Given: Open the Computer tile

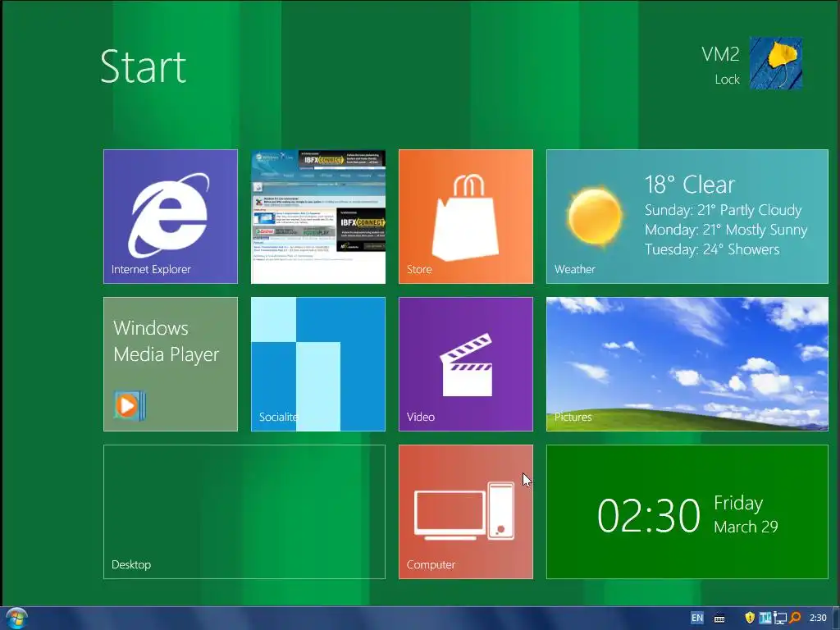Looking at the screenshot, I should click(x=466, y=512).
